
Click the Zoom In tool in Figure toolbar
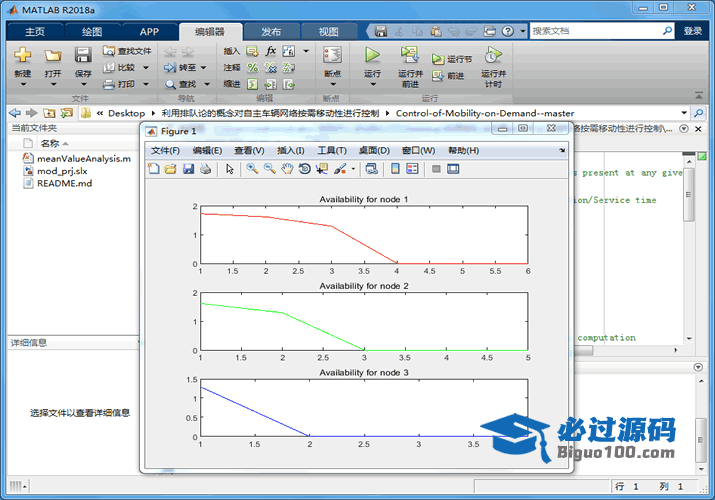pos(253,169)
